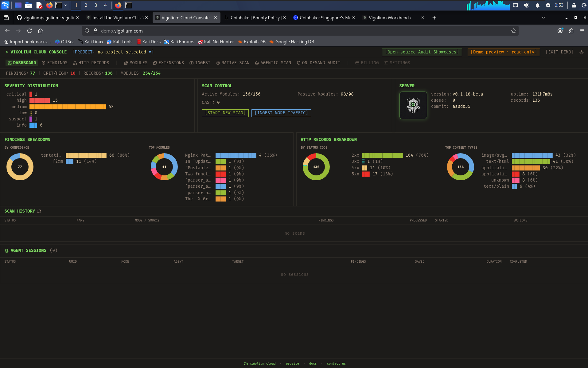588x368 pixels.
Task: Go to the Modules tab
Action: (x=136, y=63)
